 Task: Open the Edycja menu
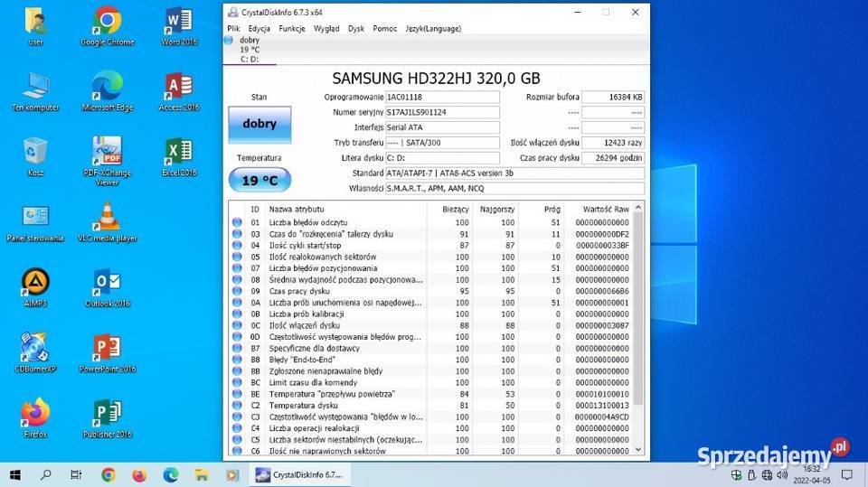click(259, 28)
